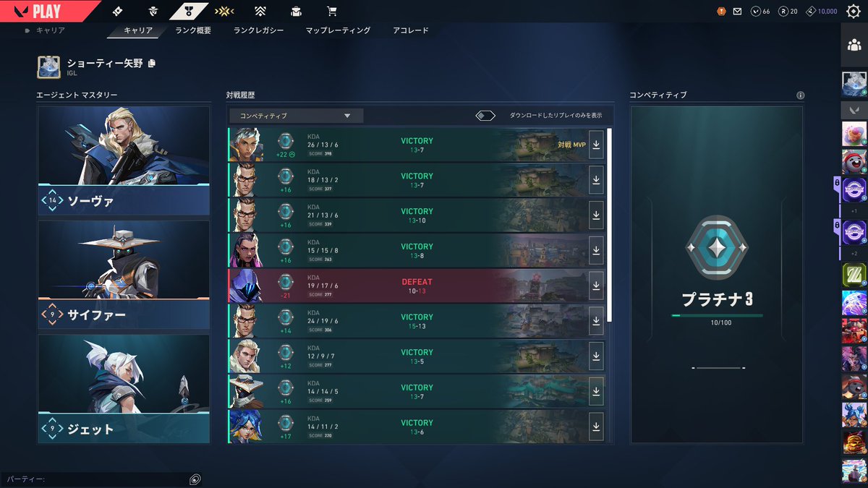Click the match history scrollbar

pyautogui.click(x=609, y=225)
